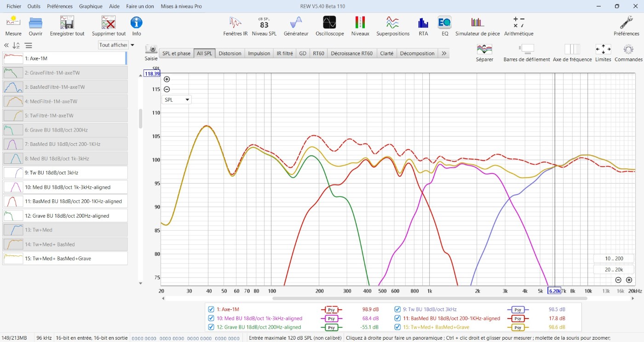Open the Graphique menu

91,6
